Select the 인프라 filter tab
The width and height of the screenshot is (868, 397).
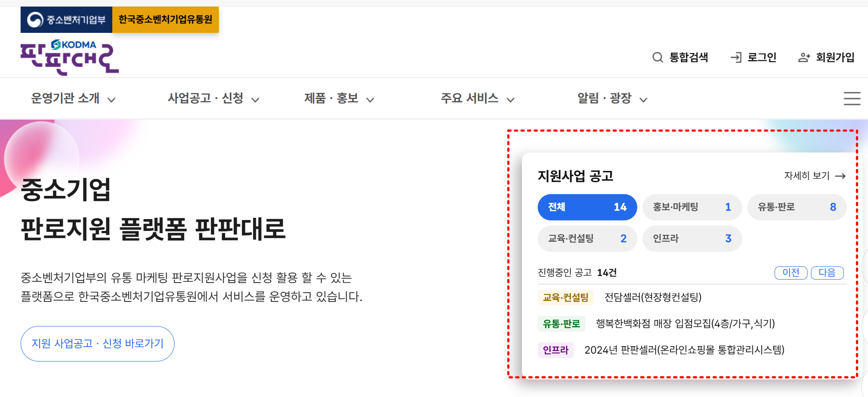692,239
